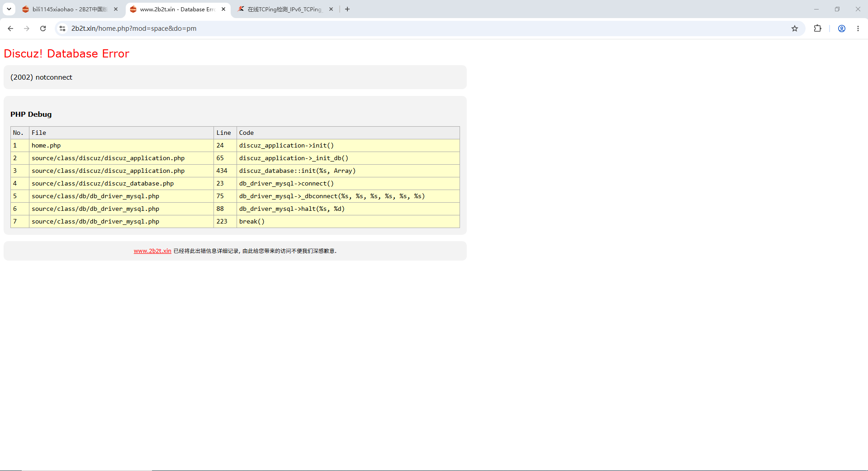Click the discuz_database.php file cell
868x471 pixels.
tap(121, 184)
